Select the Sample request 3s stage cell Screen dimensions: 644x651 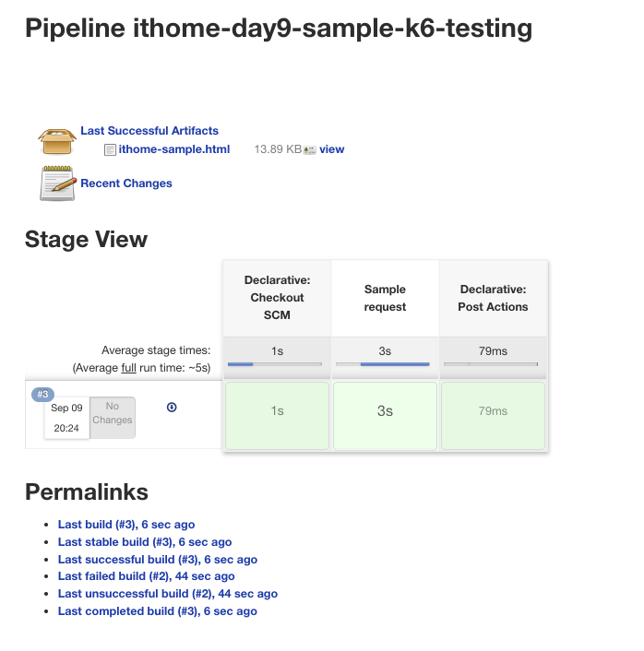(x=385, y=411)
